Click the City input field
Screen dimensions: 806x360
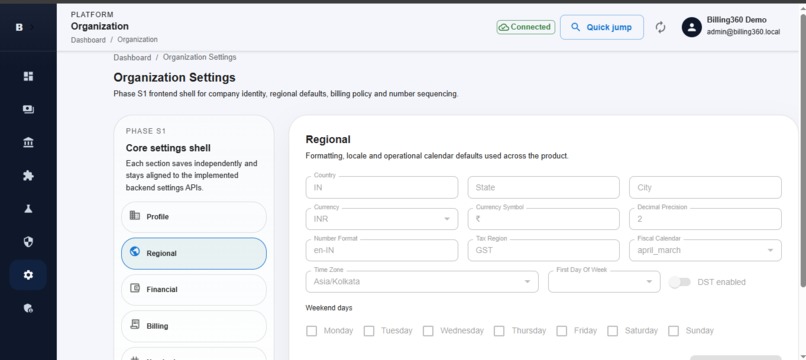[x=705, y=187]
